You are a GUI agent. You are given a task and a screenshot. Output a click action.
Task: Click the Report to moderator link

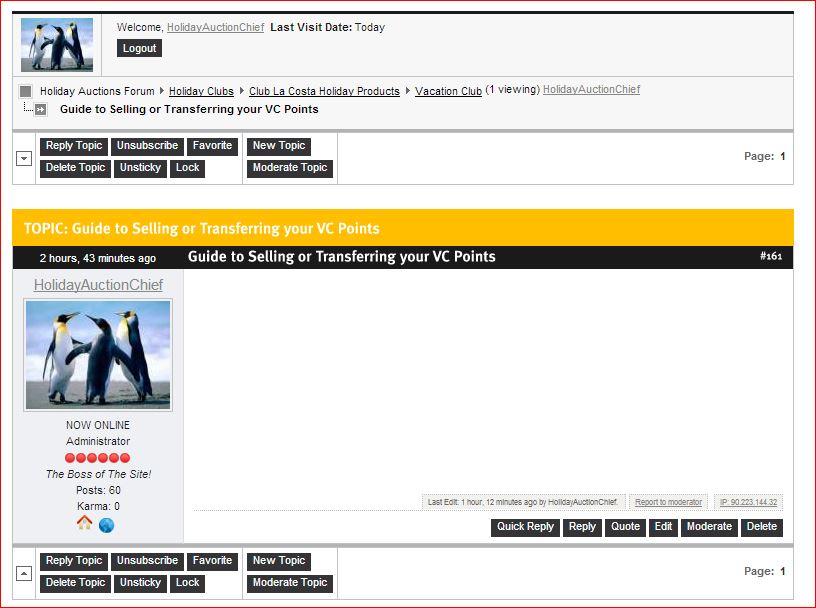668,502
